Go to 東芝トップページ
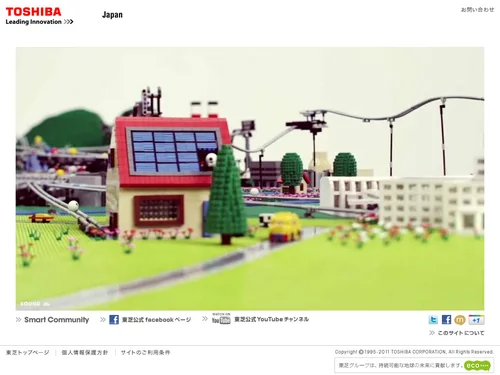500x375 pixels. pyautogui.click(x=28, y=352)
